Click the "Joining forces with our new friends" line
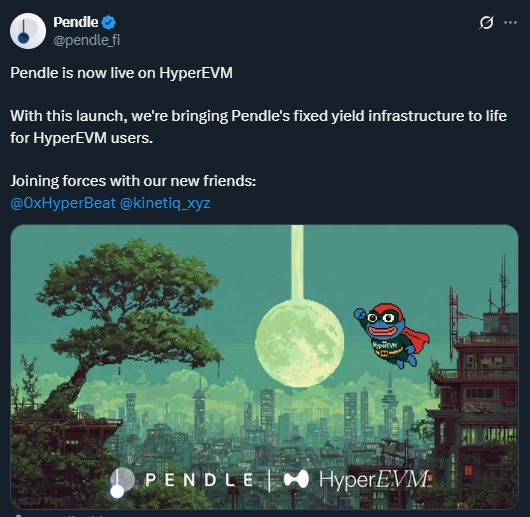This screenshot has width=530, height=517. 133,181
